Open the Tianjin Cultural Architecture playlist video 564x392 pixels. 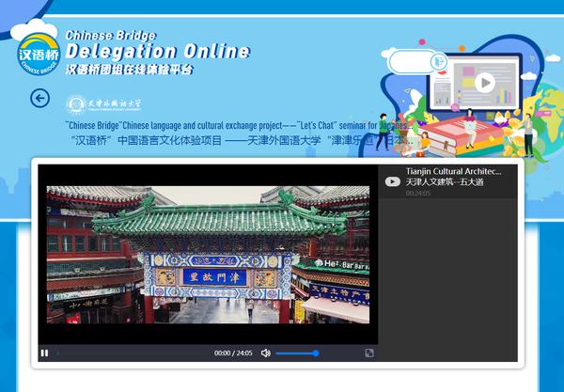(x=454, y=172)
